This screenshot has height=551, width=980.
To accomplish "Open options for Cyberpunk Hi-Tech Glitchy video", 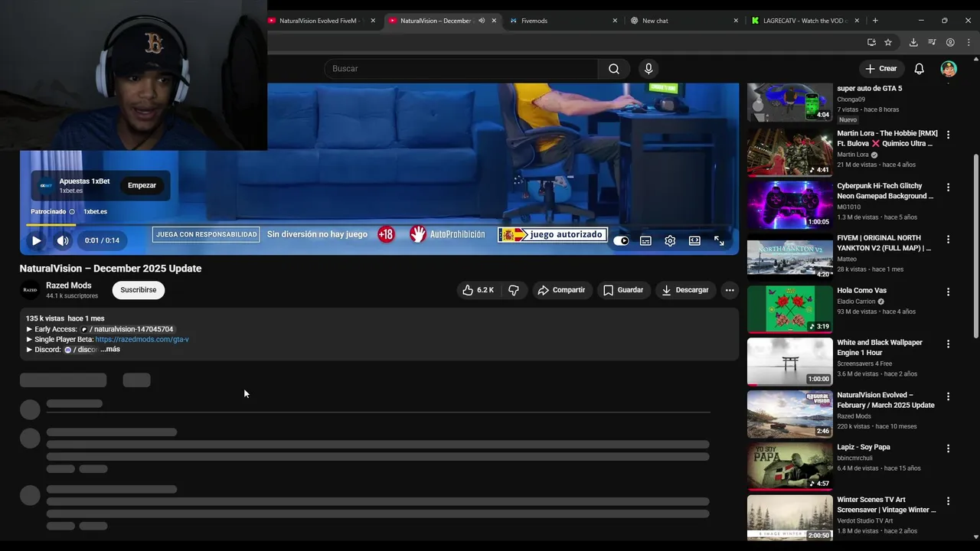I will [x=948, y=187].
